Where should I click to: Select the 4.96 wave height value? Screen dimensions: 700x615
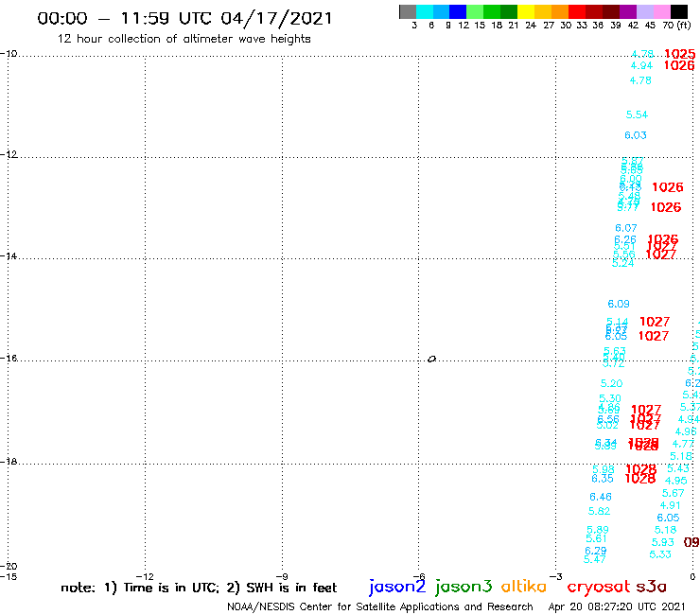tap(686, 431)
